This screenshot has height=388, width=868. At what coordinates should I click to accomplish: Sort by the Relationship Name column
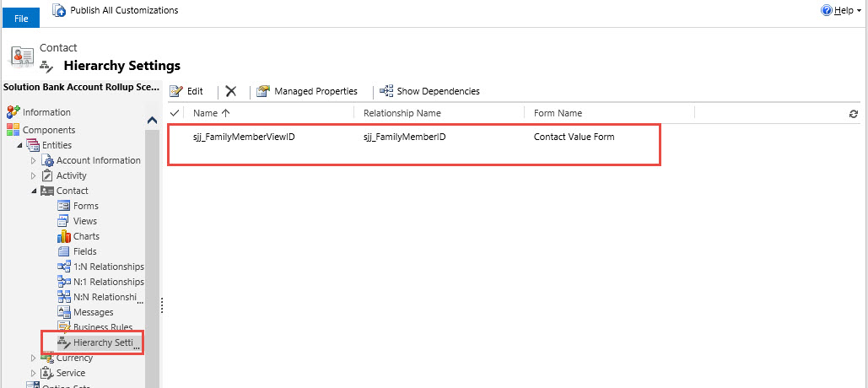tap(402, 113)
